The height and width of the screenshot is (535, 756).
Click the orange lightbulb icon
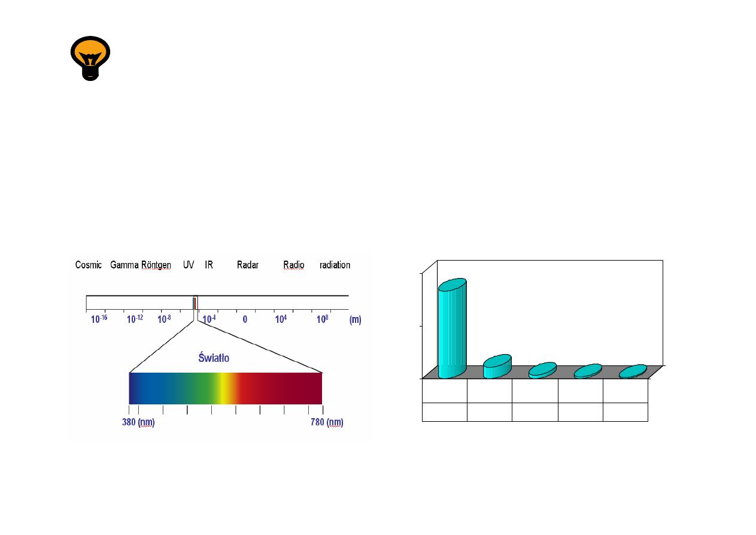(x=90, y=58)
